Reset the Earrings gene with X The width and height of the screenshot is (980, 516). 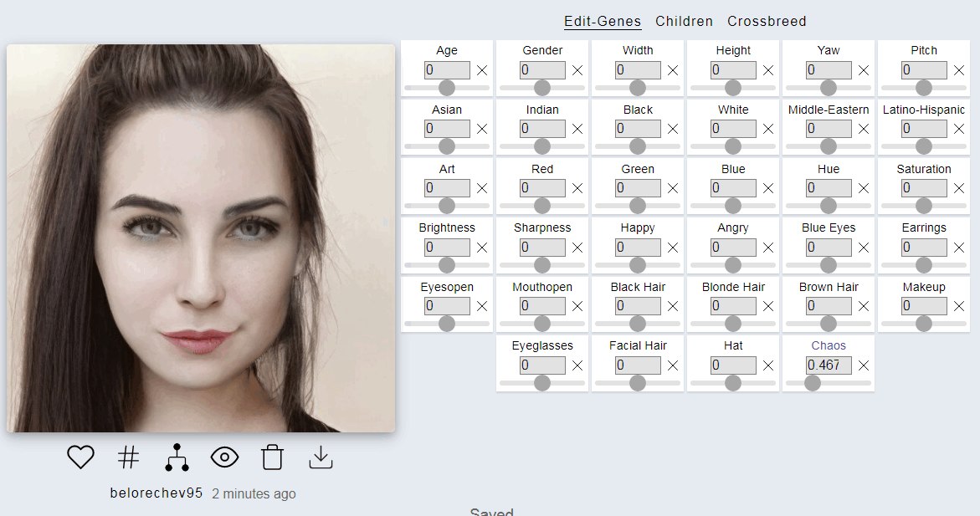[x=959, y=248]
